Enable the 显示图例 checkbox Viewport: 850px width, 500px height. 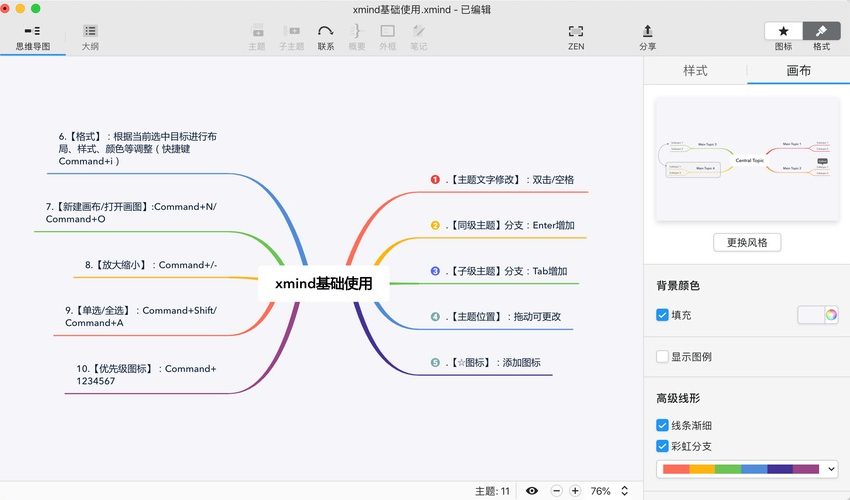(662, 357)
